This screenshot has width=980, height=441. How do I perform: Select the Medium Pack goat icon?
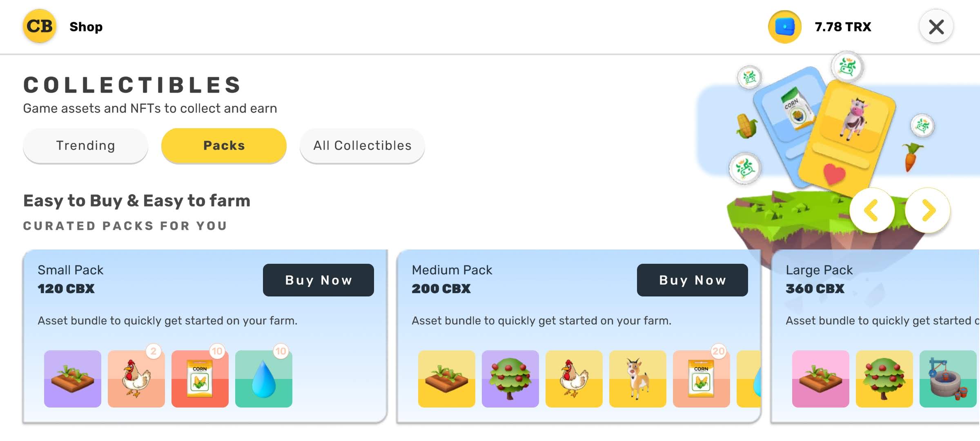(638, 379)
